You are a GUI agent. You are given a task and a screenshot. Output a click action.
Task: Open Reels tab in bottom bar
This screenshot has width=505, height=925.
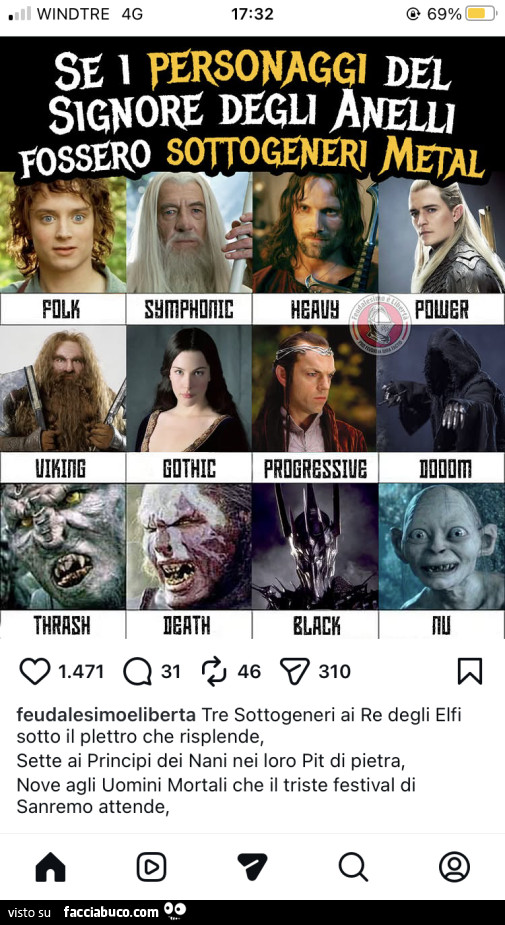tap(151, 867)
